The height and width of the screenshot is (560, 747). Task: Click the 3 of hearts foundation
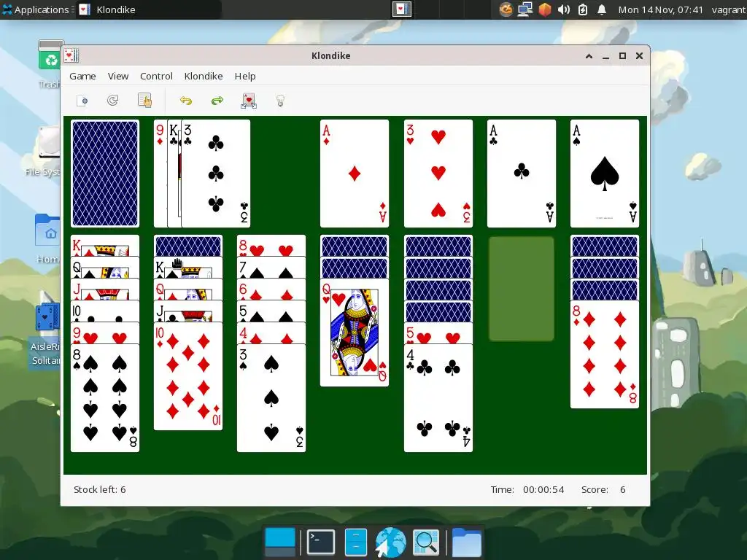pos(438,174)
